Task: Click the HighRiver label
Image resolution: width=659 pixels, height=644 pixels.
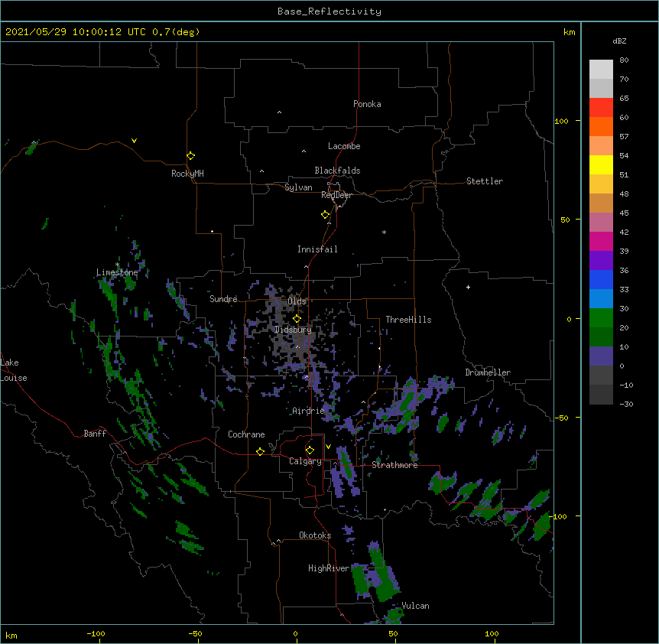Action: [329, 568]
